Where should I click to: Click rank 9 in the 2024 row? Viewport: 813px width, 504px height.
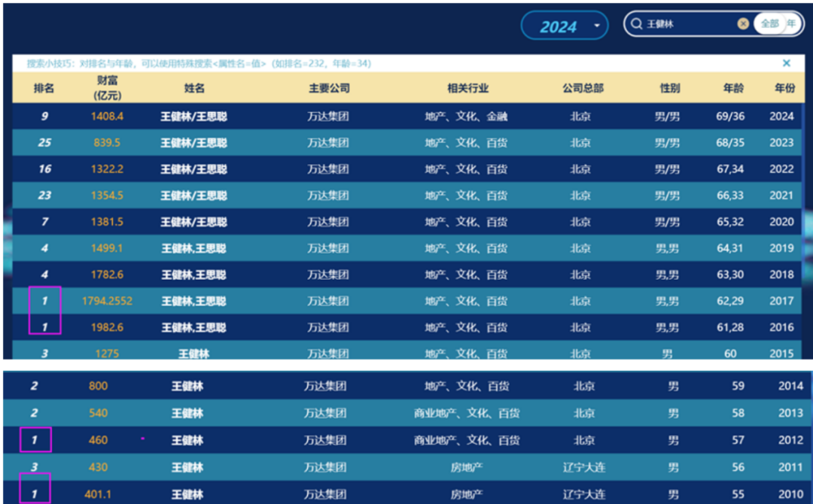[44, 116]
